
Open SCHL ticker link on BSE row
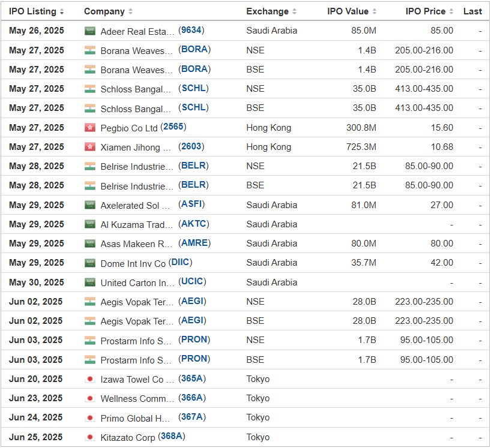pyautogui.click(x=193, y=107)
